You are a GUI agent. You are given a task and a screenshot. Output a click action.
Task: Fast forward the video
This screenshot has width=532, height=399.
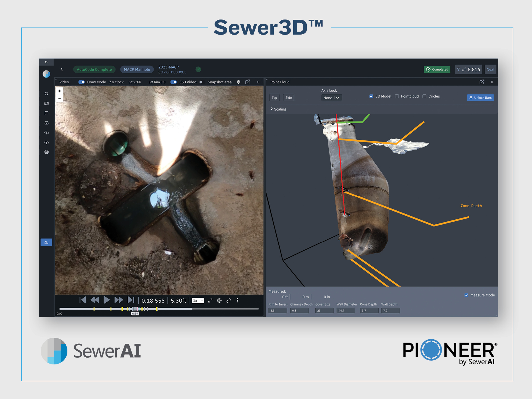119,300
